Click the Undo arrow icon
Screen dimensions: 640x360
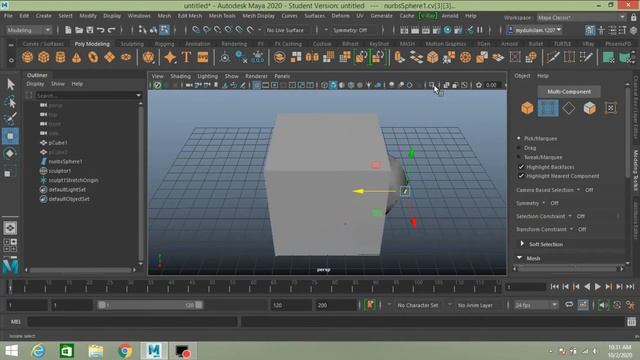pyautogui.click(x=100, y=30)
